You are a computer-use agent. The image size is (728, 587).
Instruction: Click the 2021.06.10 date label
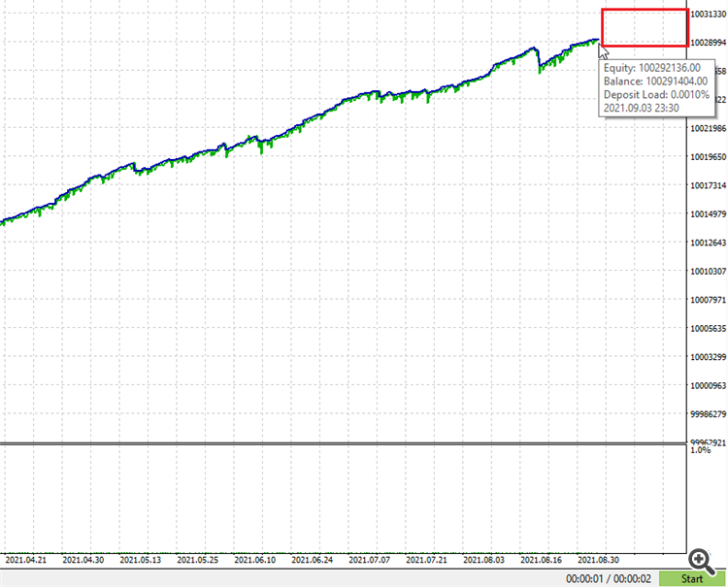point(255,560)
